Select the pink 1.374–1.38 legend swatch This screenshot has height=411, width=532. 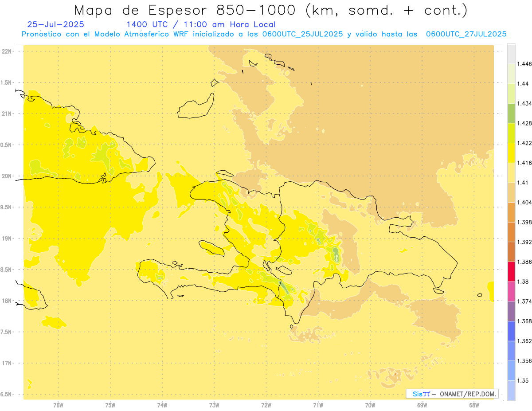pyautogui.click(x=511, y=291)
